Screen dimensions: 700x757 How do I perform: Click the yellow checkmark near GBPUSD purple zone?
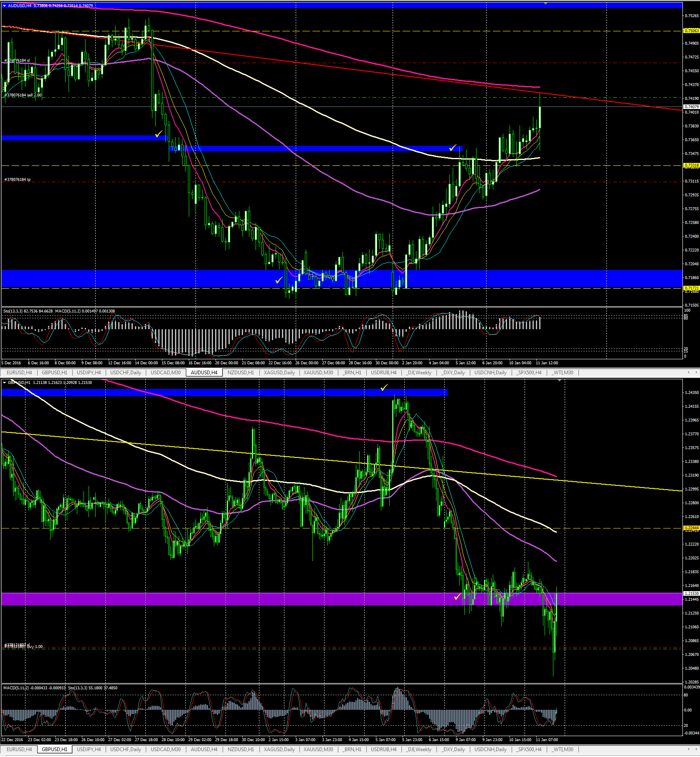[457, 596]
